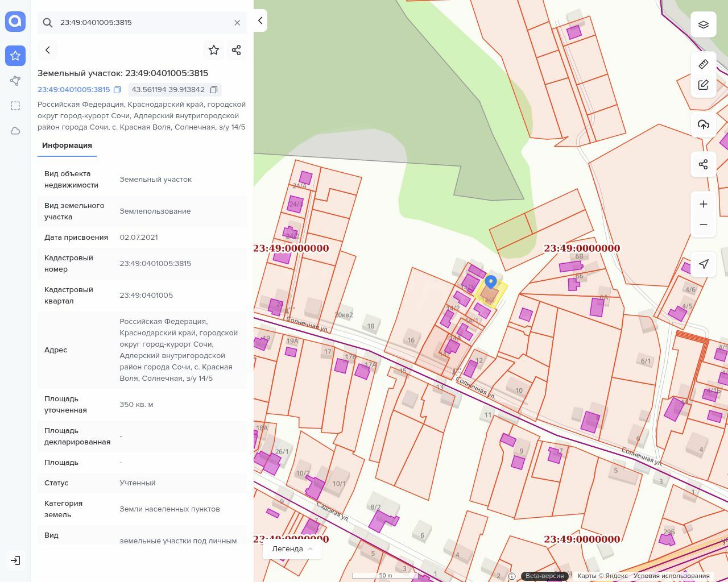728x582 pixels.
Task: Share this land plot card
Action: click(x=237, y=50)
